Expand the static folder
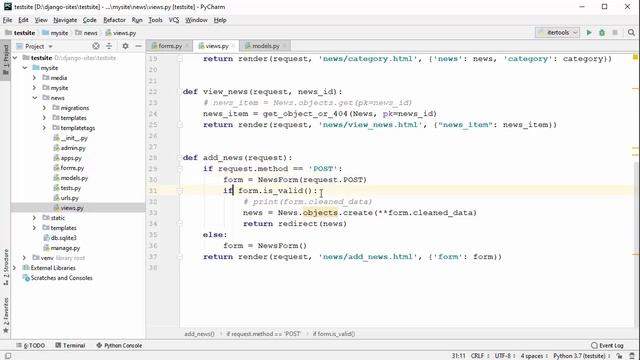 pyautogui.click(x=35, y=218)
